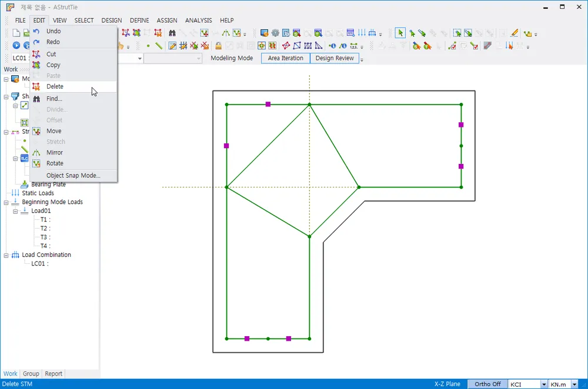Open the SELECT menu
The image size is (588, 389).
83,20
